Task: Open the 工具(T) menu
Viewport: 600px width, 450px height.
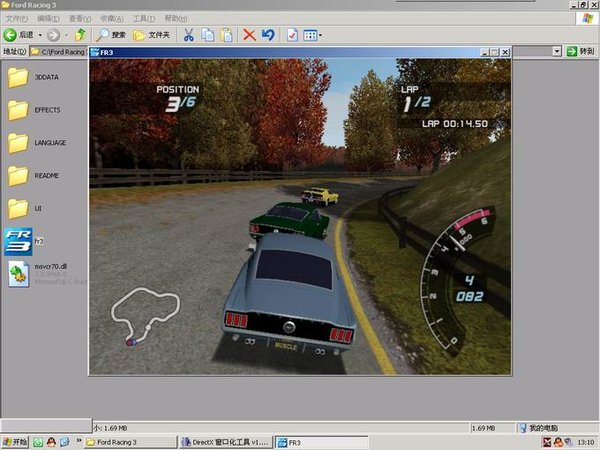Action: [144, 18]
